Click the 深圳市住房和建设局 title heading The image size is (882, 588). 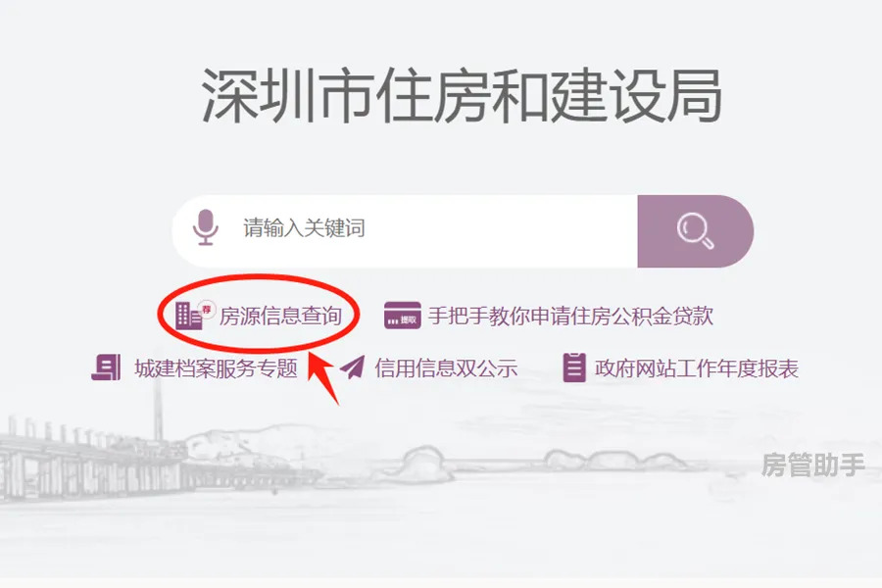(462, 96)
